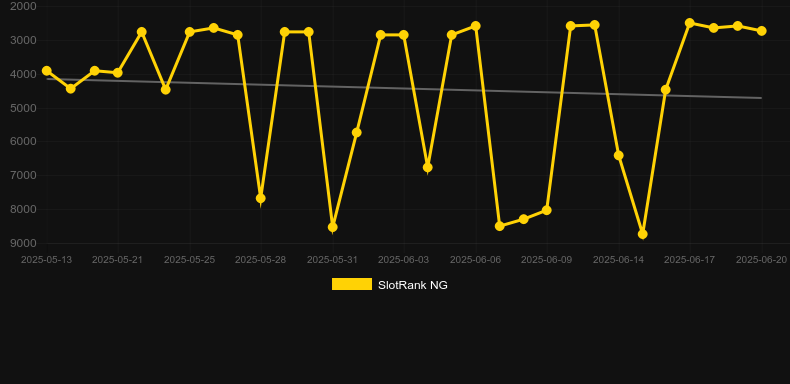Select the lowest data point near 8750
Image resolution: width=790 pixels, height=384 pixels.
click(x=642, y=234)
